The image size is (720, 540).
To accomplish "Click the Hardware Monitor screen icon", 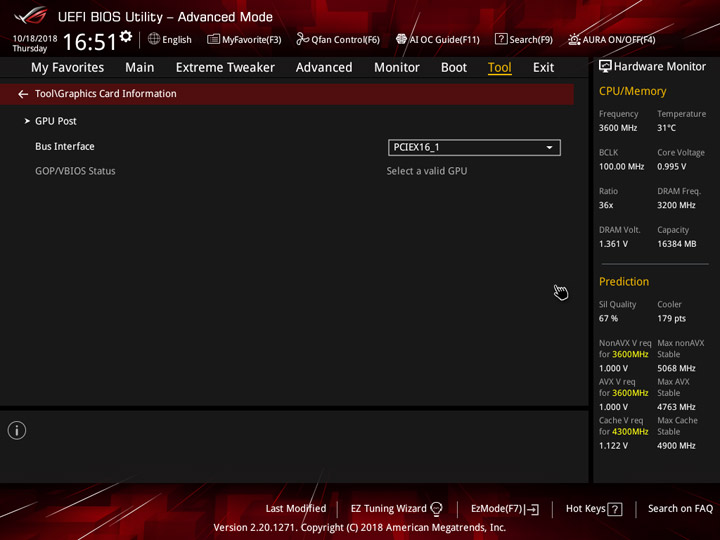I will tap(605, 67).
